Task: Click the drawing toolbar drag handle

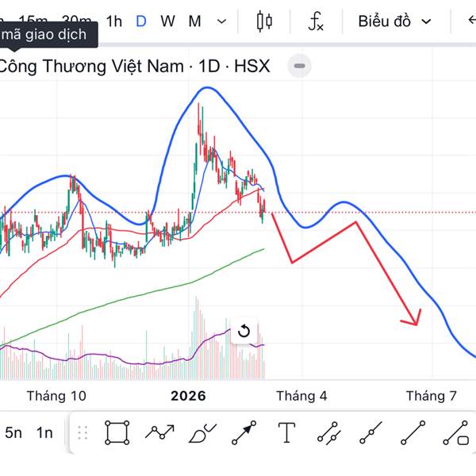Action: tap(82, 432)
